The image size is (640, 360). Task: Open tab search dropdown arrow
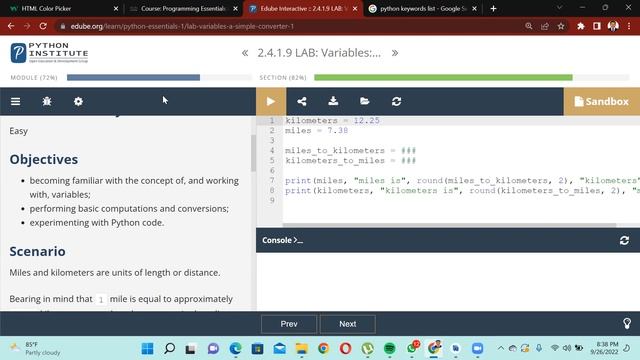point(559,8)
